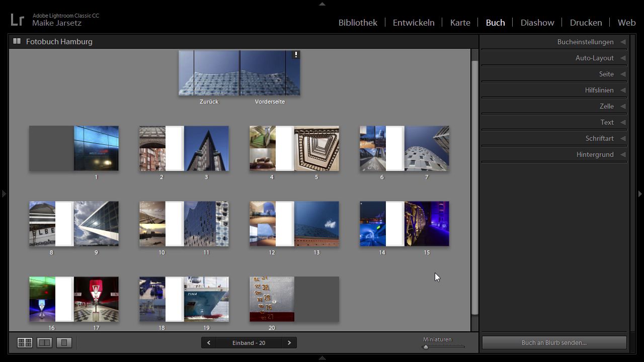
Task: Click book icon beside Fotobuch Hamburg
Action: [17, 41]
